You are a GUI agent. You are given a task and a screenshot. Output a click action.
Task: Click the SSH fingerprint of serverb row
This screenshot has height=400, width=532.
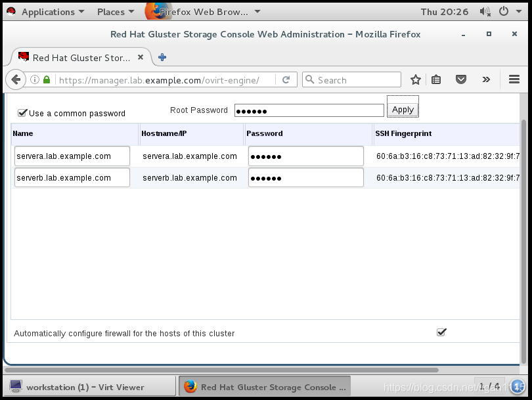click(x=448, y=178)
